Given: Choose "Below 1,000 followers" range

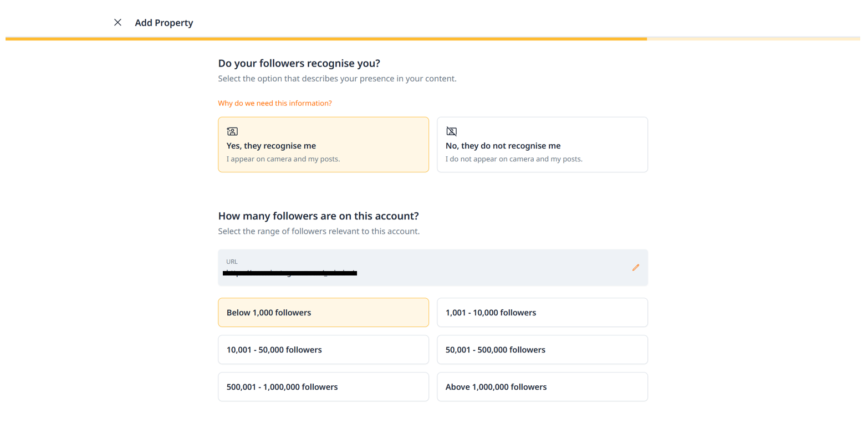Looking at the screenshot, I should tap(323, 313).
